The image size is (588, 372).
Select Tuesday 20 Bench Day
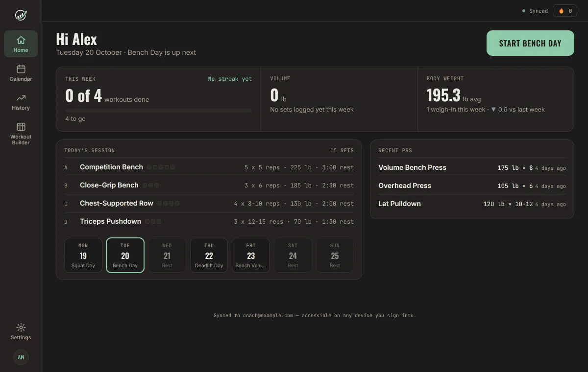point(125,255)
